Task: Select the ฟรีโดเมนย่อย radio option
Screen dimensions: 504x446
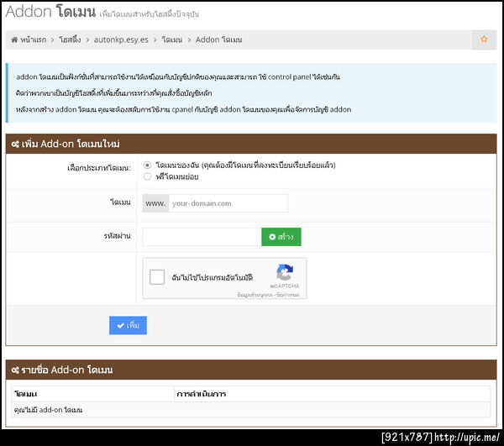Action: (147, 176)
